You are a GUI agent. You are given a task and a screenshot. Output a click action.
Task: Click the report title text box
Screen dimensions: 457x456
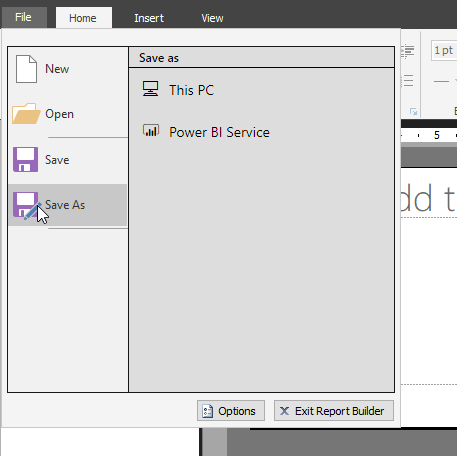[x=429, y=199]
